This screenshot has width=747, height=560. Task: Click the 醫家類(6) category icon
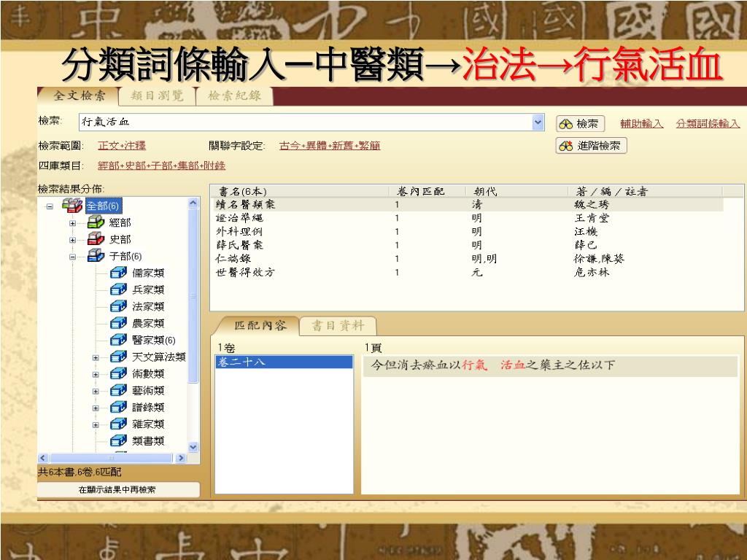118,340
